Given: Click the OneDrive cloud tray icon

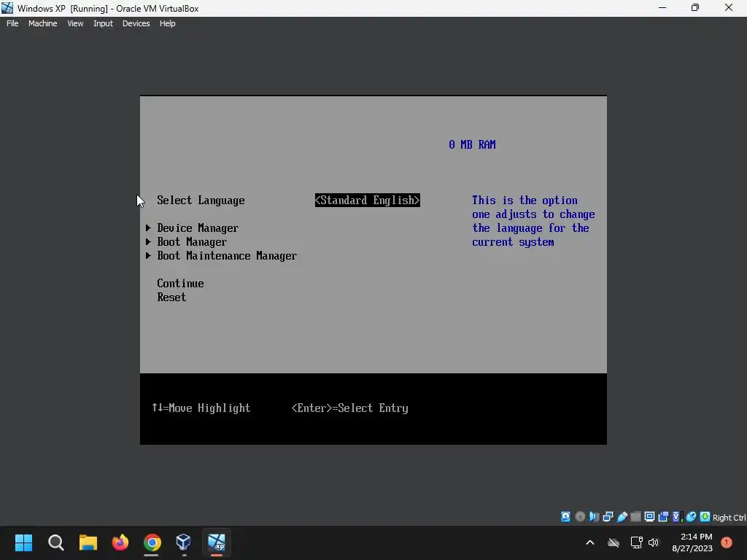Looking at the screenshot, I should pos(614,542).
